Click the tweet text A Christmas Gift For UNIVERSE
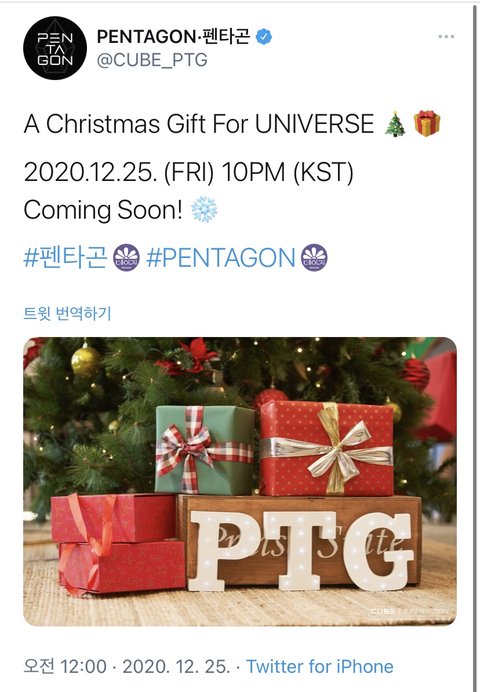Image resolution: width=480 pixels, height=692 pixels. 199,124
